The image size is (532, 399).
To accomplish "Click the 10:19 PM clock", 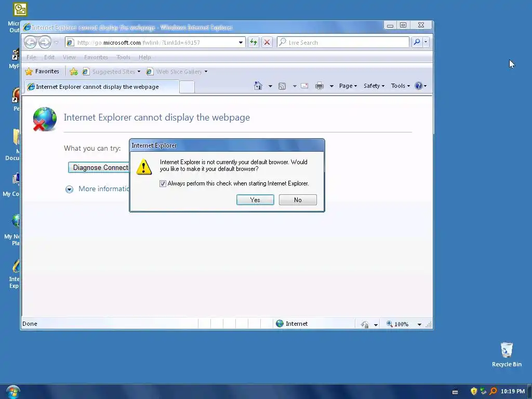I will (512, 391).
